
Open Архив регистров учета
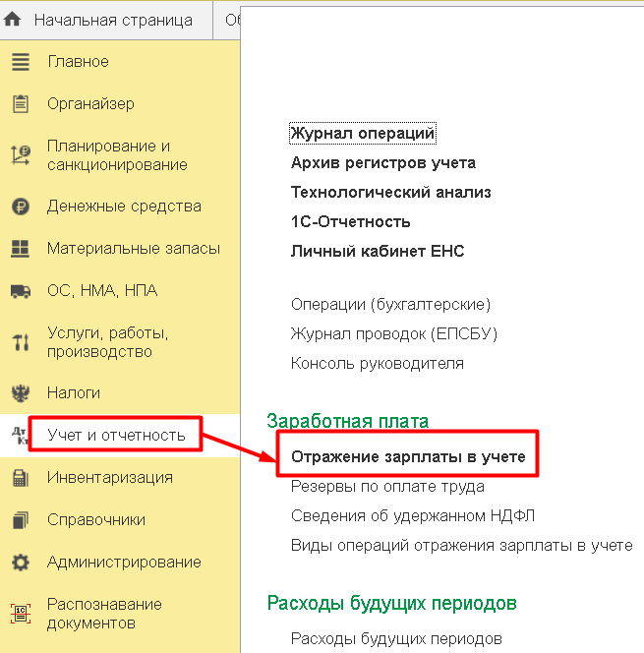click(383, 163)
